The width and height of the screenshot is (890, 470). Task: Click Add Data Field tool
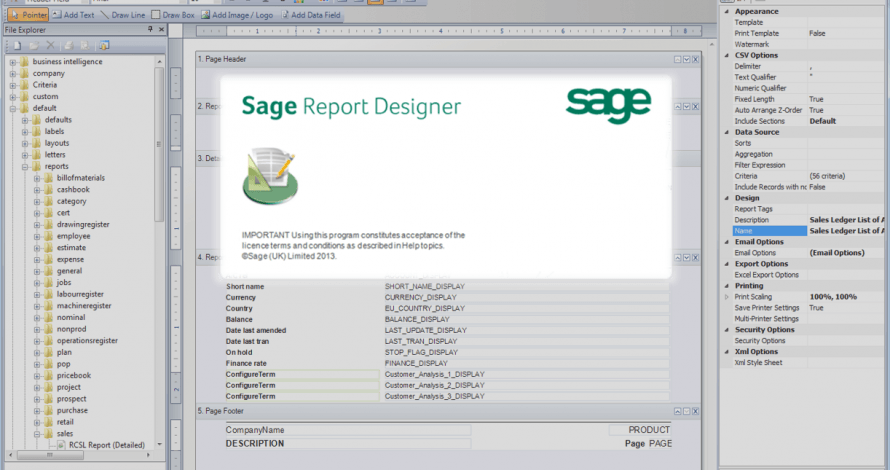[311, 15]
